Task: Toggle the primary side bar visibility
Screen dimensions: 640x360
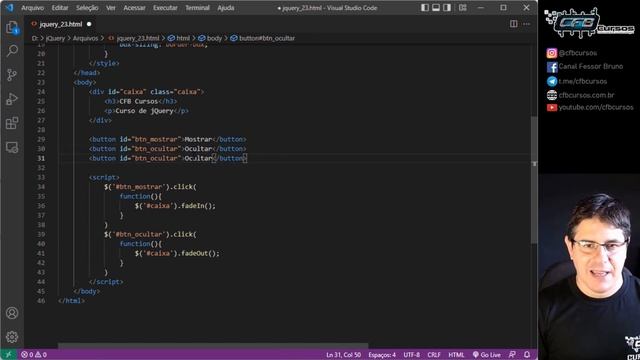Action: point(425,8)
